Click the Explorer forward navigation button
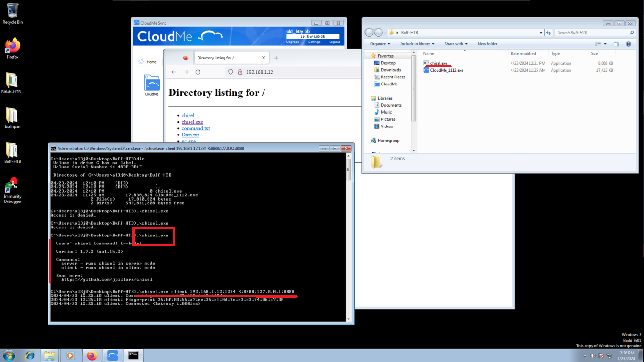The image size is (644, 362). click(x=379, y=33)
